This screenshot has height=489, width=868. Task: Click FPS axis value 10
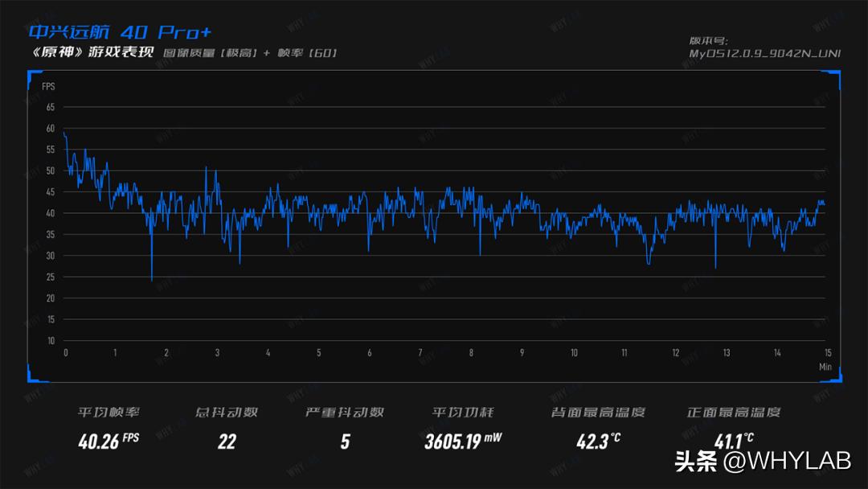51,340
